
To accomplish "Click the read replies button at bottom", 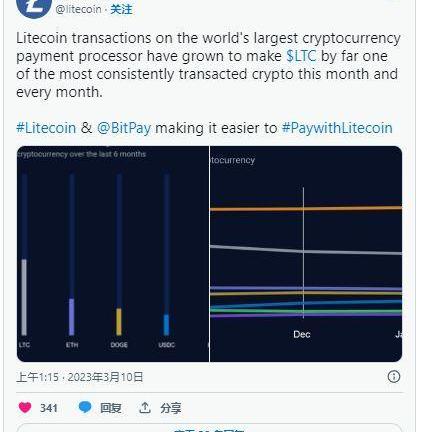I will point(209,428).
